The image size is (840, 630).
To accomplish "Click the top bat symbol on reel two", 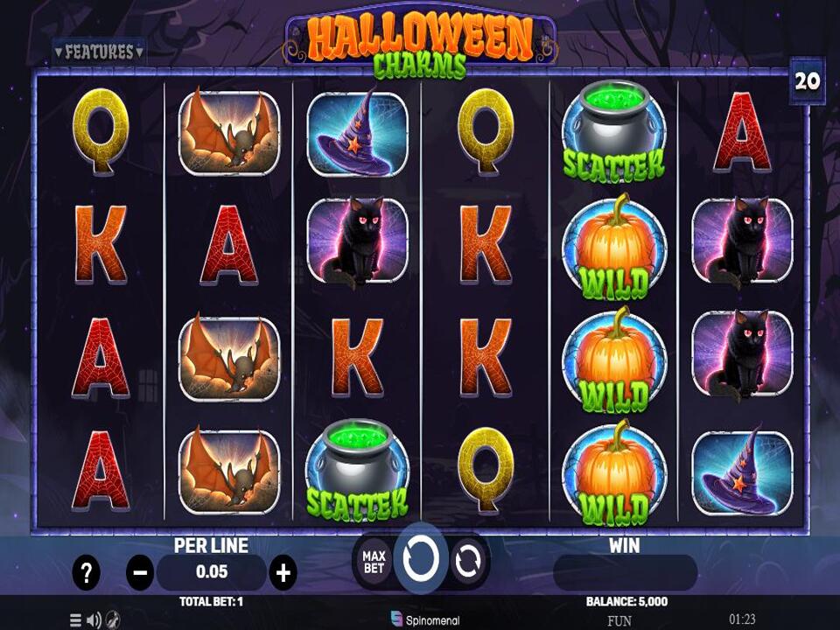I will coord(228,130).
